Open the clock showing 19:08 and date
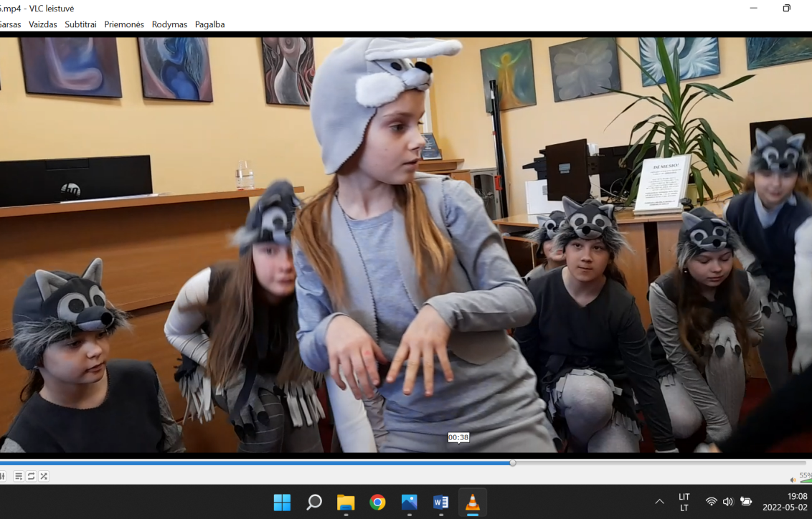Screen dimensions: 812x519 [x=785, y=502]
